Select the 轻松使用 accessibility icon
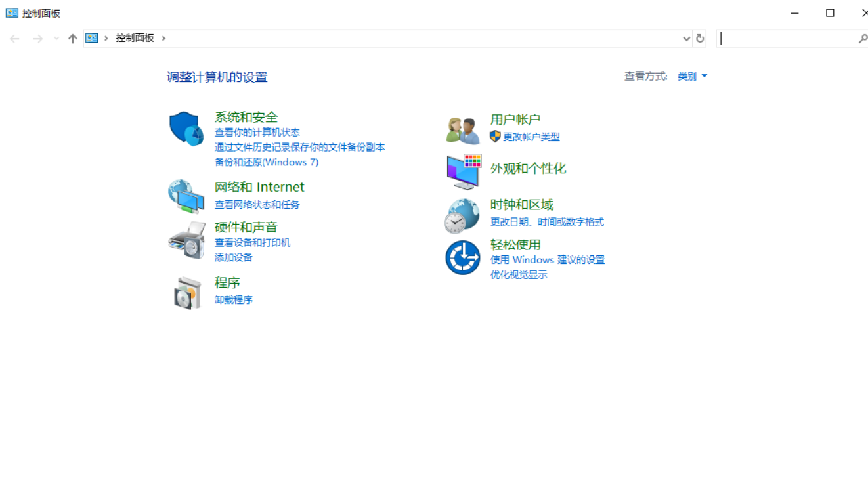 click(462, 257)
